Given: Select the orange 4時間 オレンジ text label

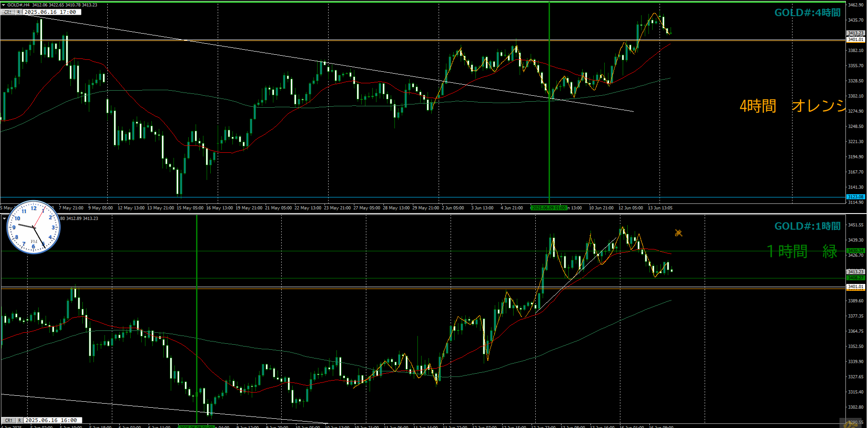Looking at the screenshot, I should pyautogui.click(x=793, y=106).
